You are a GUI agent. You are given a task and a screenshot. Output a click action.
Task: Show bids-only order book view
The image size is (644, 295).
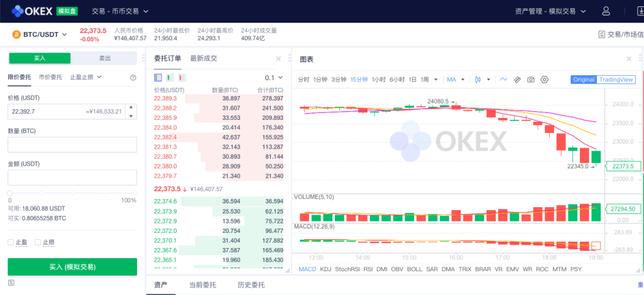pyautogui.click(x=170, y=77)
